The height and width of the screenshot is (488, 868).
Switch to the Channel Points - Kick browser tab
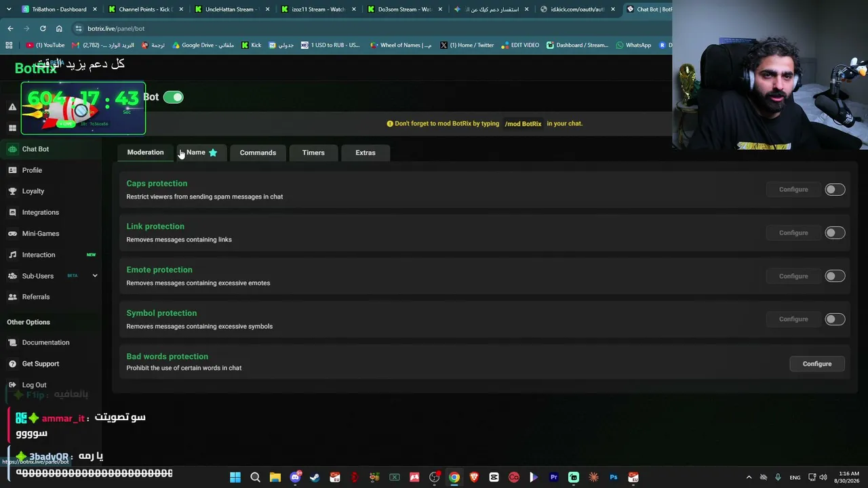[x=144, y=9]
